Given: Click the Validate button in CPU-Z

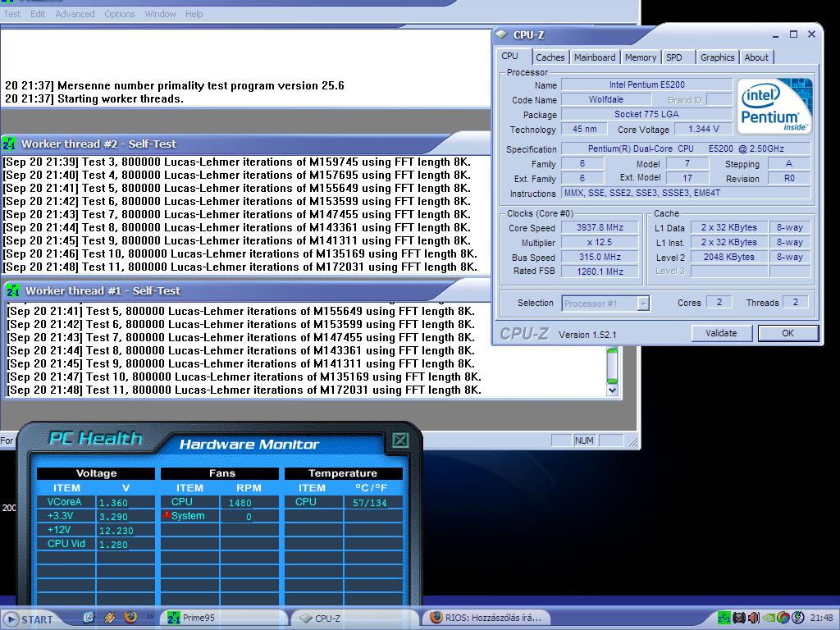Looking at the screenshot, I should tap(721, 333).
